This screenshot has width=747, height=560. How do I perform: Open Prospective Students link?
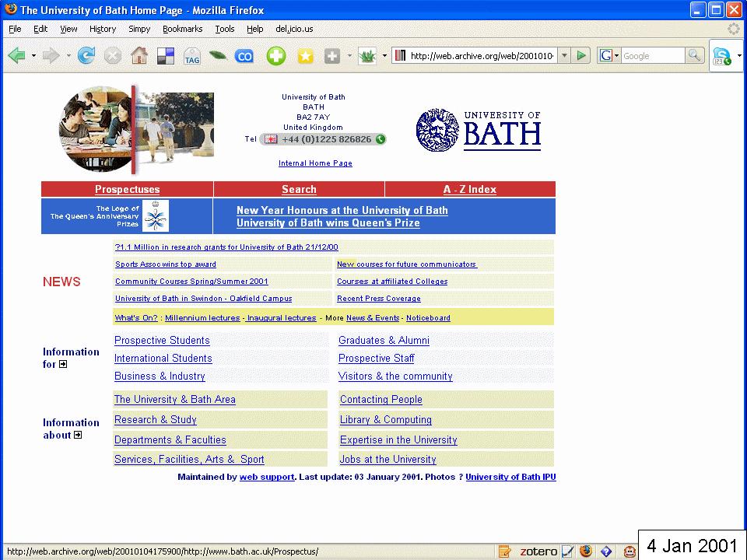162,340
